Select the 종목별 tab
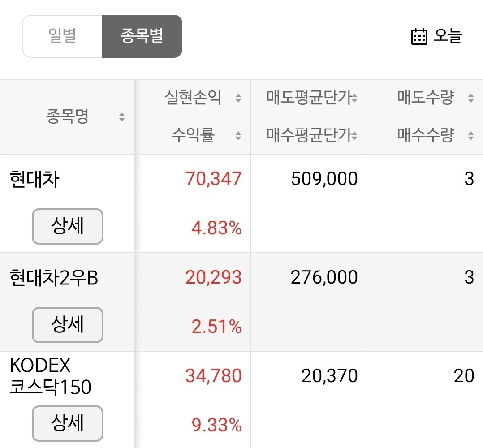Viewport: 483px width, 448px height. point(142,36)
